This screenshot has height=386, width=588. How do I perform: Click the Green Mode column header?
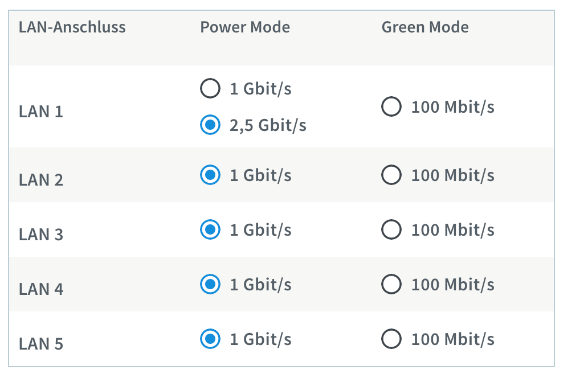click(425, 27)
